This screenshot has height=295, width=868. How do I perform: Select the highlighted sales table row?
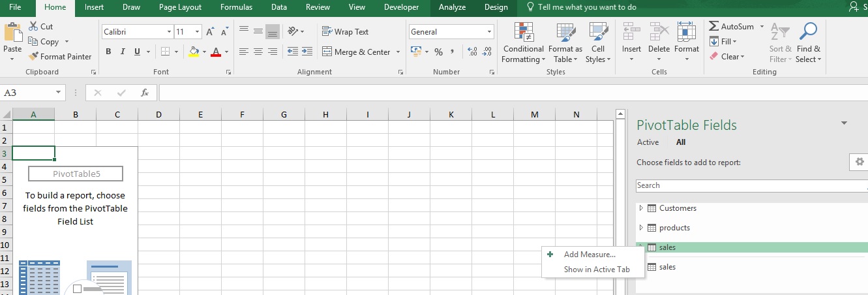click(x=752, y=247)
